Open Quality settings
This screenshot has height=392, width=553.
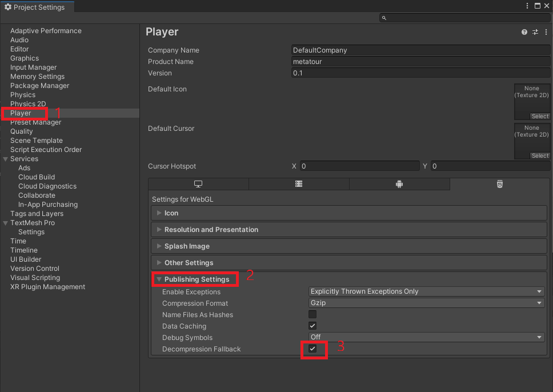click(x=22, y=131)
